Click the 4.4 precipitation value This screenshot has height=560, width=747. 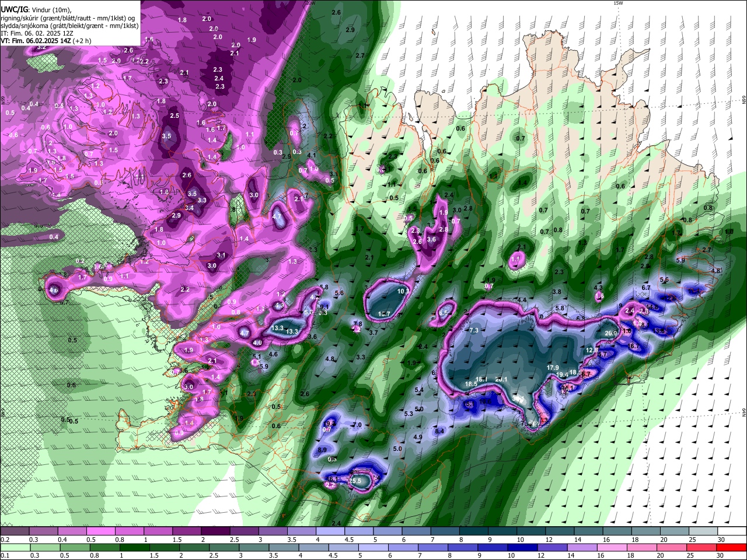(522, 300)
